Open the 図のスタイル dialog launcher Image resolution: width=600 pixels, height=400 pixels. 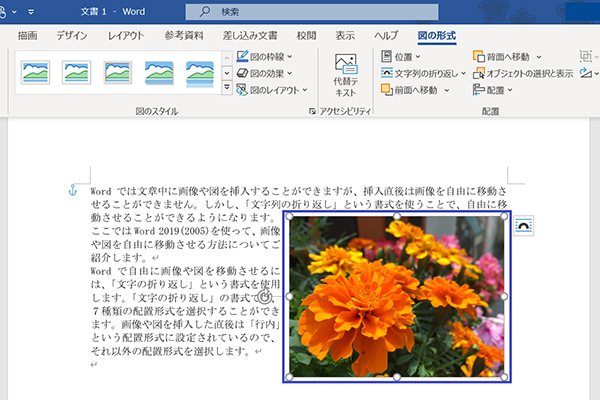tap(312, 111)
